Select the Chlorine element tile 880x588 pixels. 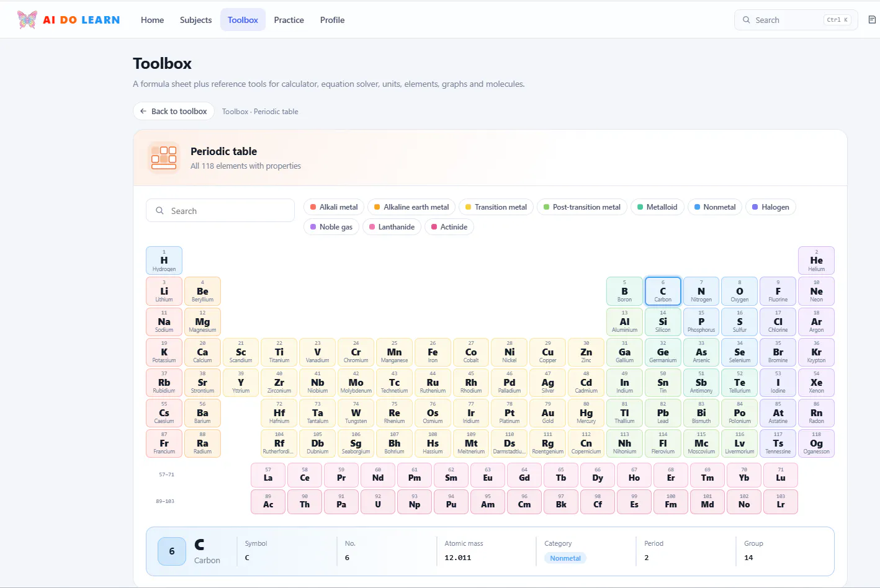click(x=778, y=321)
